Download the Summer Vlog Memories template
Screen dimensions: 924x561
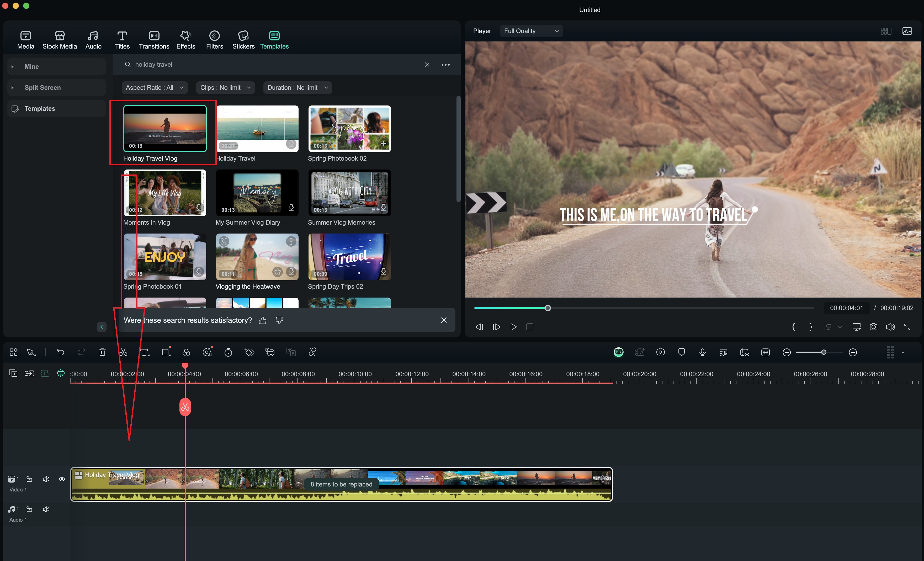tap(383, 207)
